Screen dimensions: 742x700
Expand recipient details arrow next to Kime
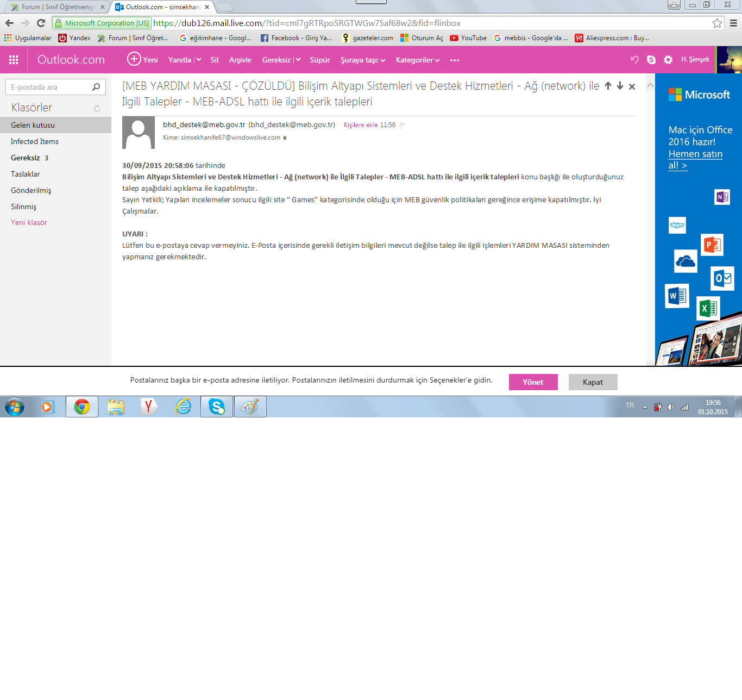click(x=285, y=138)
